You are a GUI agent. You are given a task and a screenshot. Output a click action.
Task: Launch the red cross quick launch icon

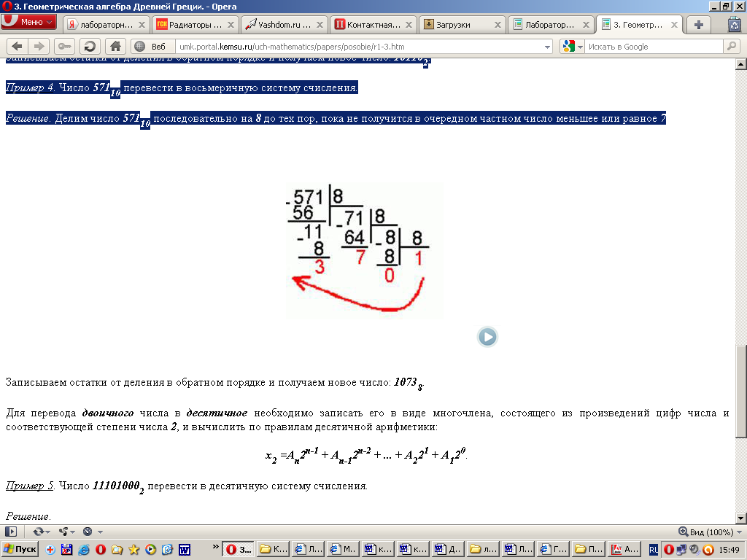point(50,550)
